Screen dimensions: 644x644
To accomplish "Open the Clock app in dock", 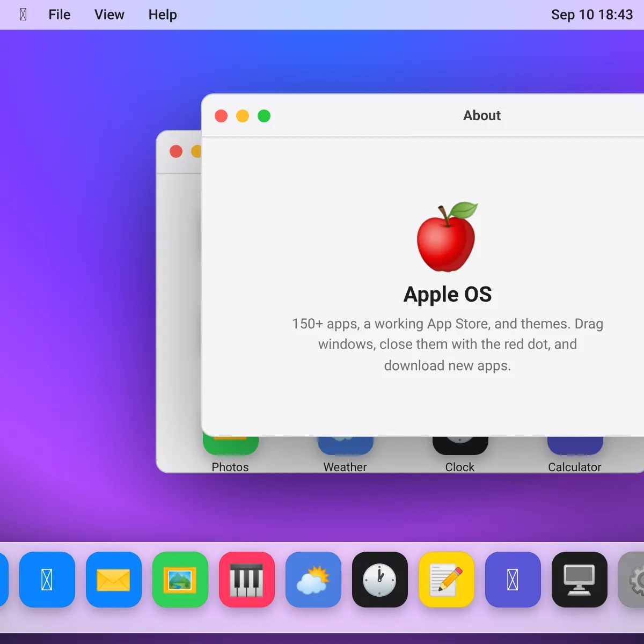I will point(380,580).
